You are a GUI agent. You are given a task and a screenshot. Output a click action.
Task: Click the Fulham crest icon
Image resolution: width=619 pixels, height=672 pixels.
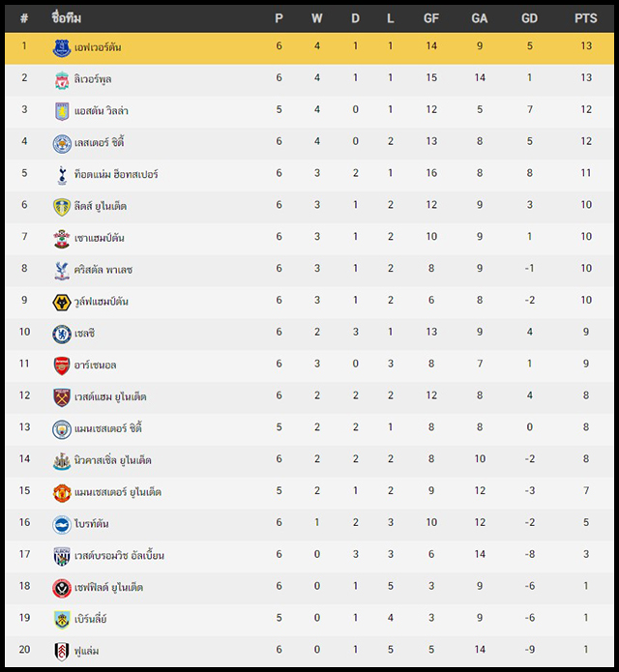coord(62,652)
